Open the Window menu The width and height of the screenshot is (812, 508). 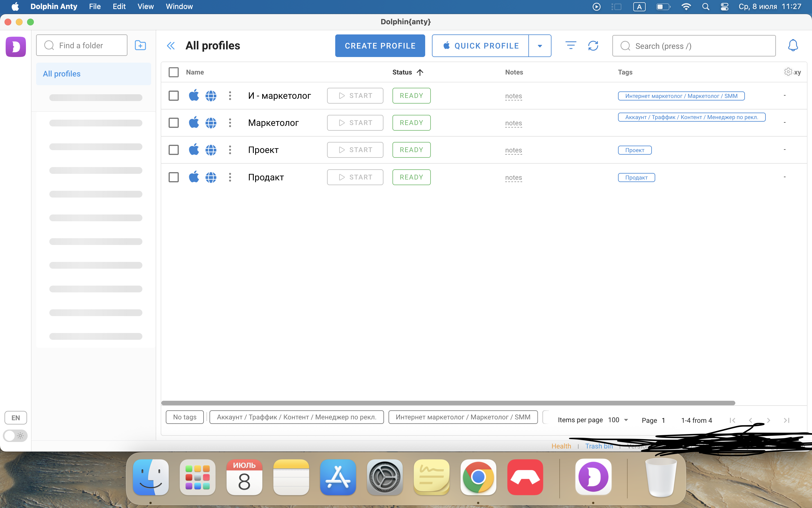click(179, 7)
